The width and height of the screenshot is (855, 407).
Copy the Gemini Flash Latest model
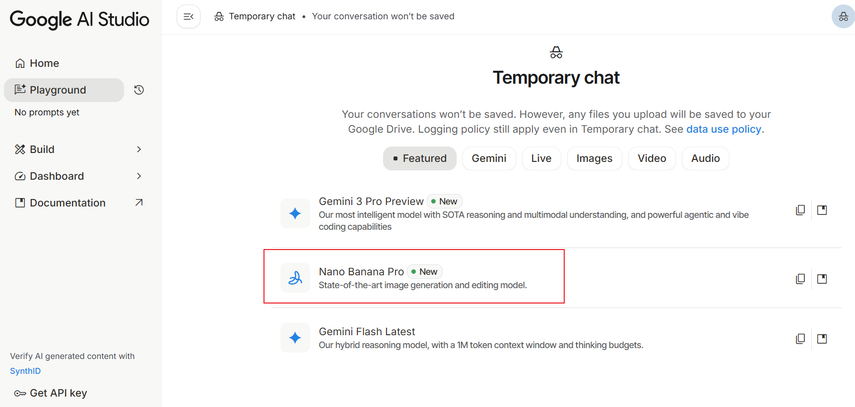click(x=800, y=338)
